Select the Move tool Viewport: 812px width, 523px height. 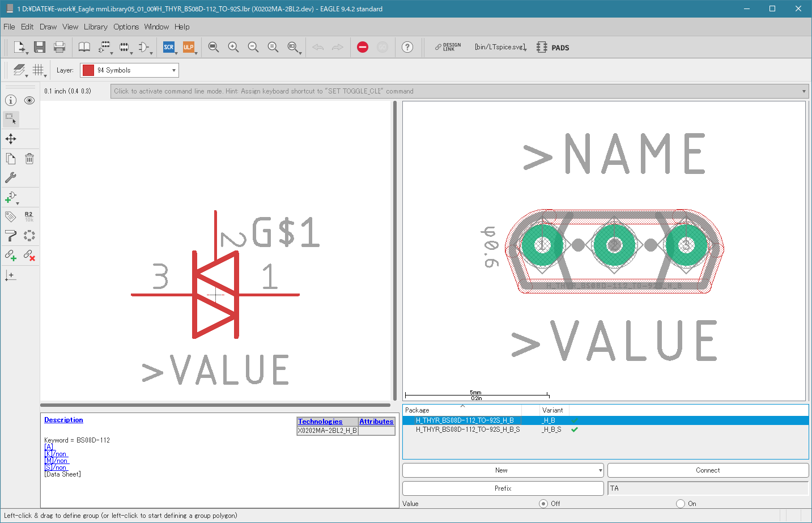(x=11, y=139)
